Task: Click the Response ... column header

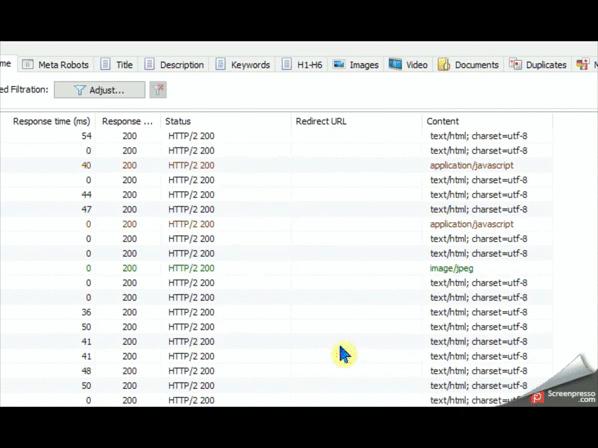Action: pos(127,121)
